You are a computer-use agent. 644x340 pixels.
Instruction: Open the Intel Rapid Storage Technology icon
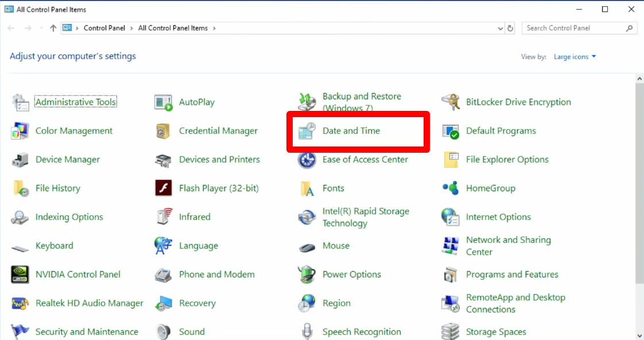tap(307, 217)
